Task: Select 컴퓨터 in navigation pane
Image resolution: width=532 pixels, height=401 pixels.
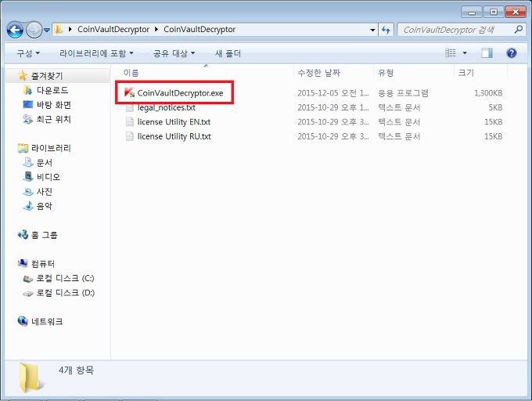Action: (43, 264)
